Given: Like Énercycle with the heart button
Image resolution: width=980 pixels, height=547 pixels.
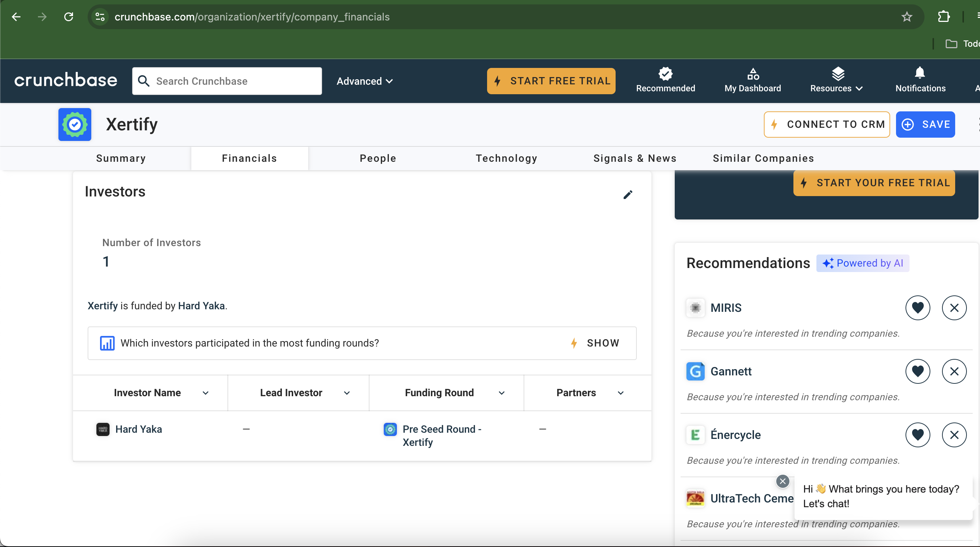Looking at the screenshot, I should tap(918, 435).
